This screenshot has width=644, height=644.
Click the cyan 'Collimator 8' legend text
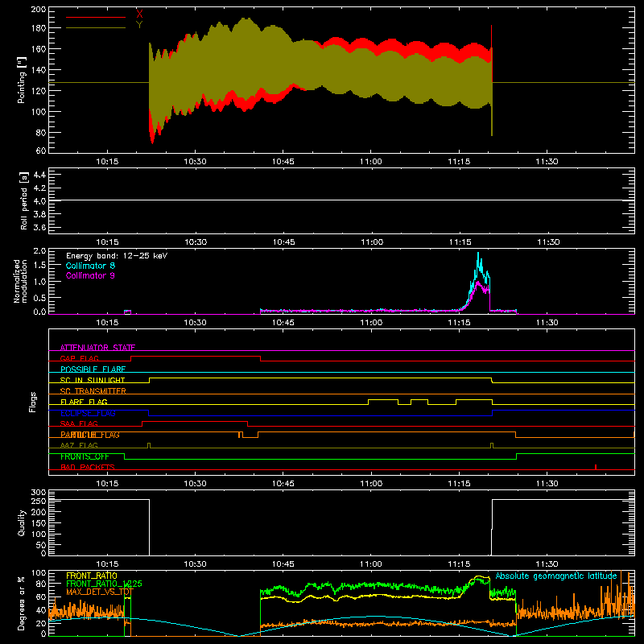coord(90,266)
